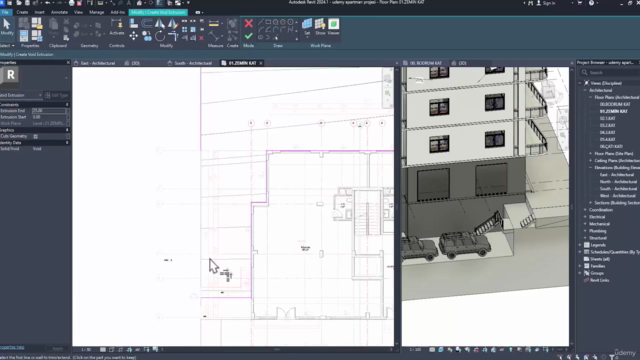The image size is (640, 360).
Task: Click the Project Browser search field
Action: pos(610,73)
